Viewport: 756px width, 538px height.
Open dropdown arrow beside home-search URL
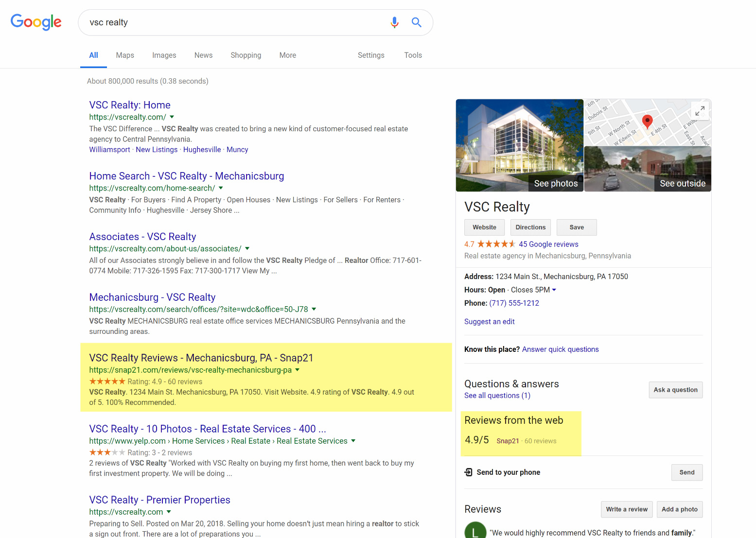[221, 188]
